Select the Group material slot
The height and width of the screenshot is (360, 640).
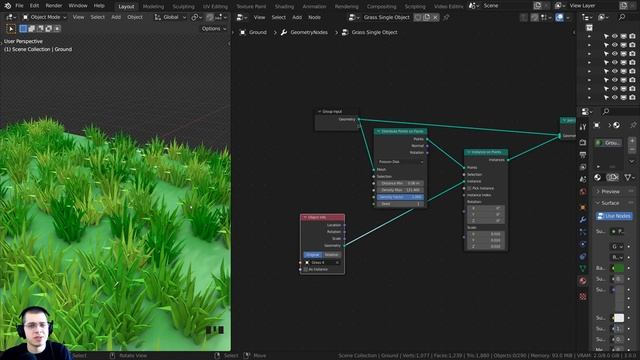coord(609,143)
